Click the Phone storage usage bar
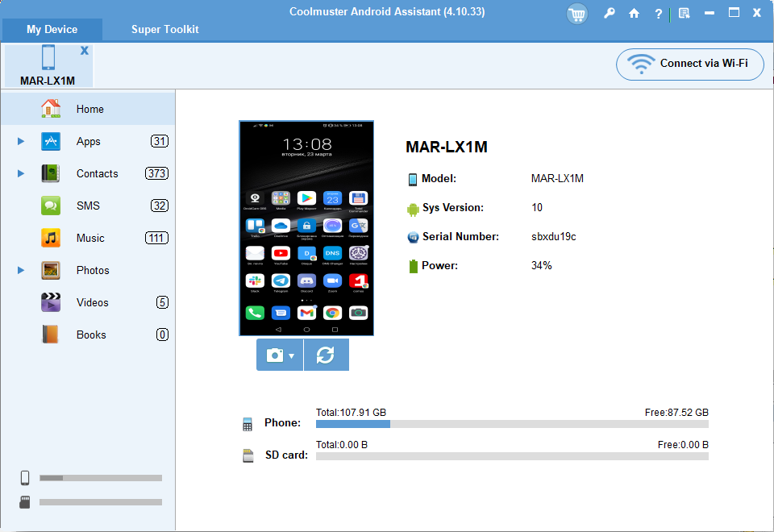Image resolution: width=774 pixels, height=532 pixels. point(511,424)
